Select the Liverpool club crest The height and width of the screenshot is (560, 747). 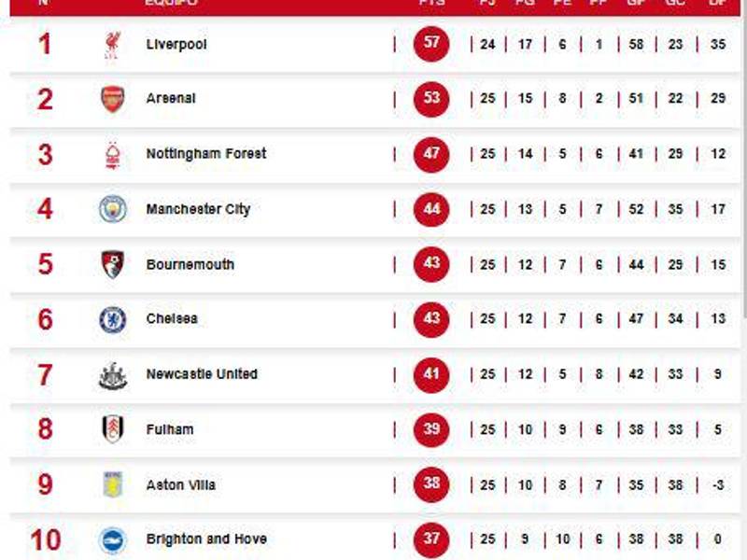111,43
